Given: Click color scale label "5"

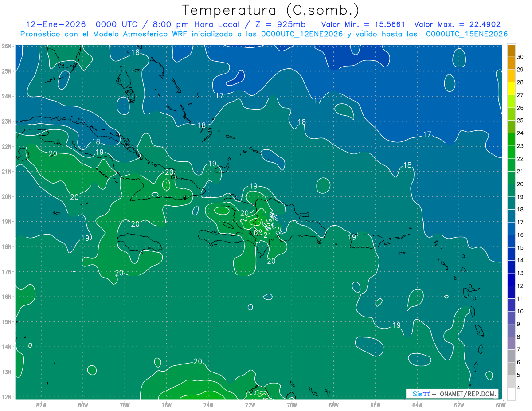Looking at the screenshot, I should [x=519, y=375].
